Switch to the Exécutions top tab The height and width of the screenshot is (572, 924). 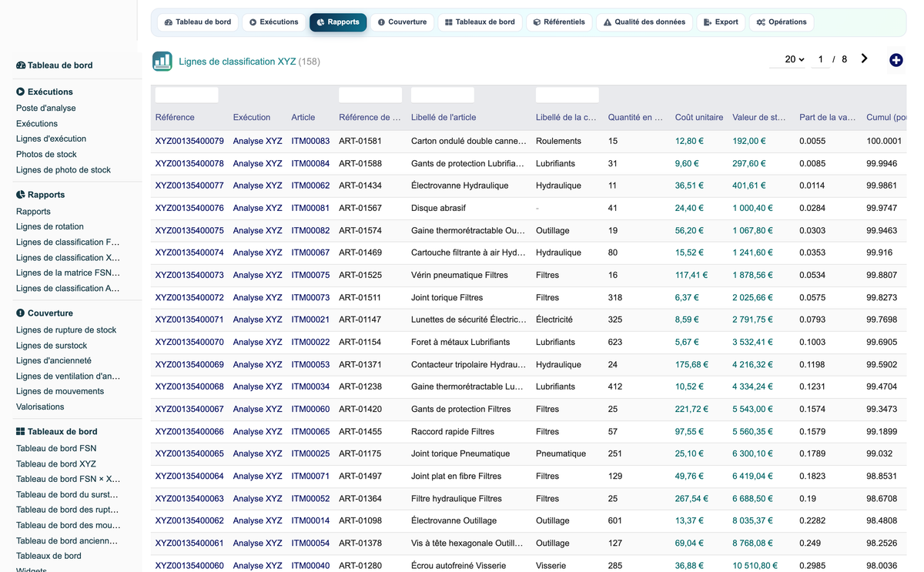273,22
